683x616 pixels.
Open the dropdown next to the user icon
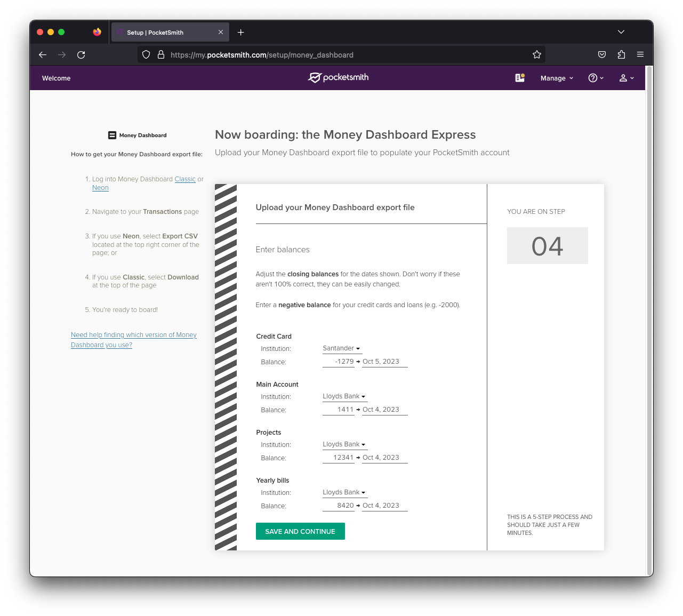(633, 78)
